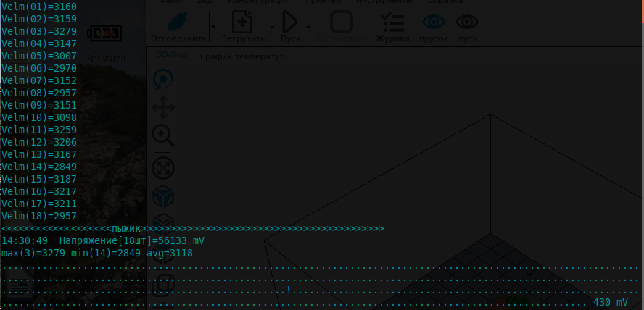The height and width of the screenshot is (310, 644).
Task: Click the desktop battery indicator widget
Action: [x=105, y=33]
